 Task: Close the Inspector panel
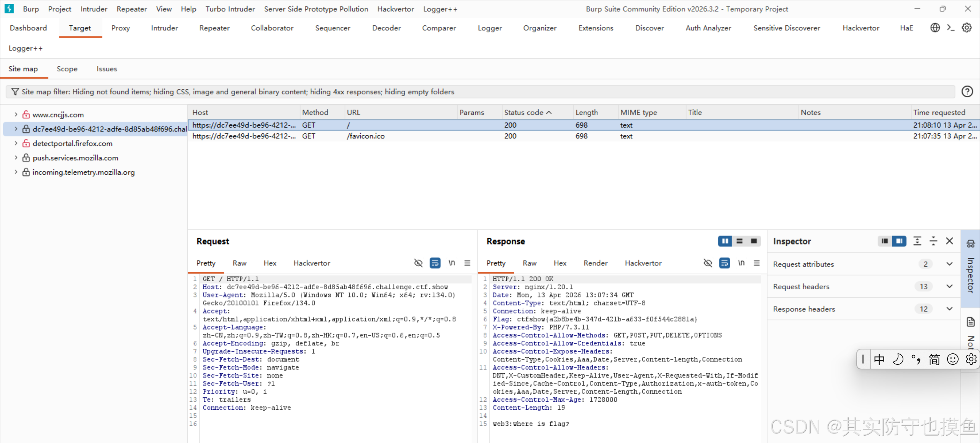point(949,241)
